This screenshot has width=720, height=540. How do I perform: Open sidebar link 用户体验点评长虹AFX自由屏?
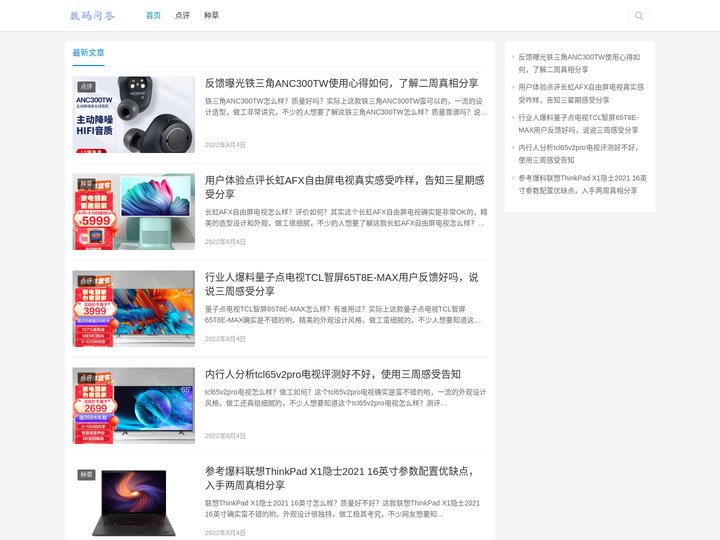click(581, 94)
